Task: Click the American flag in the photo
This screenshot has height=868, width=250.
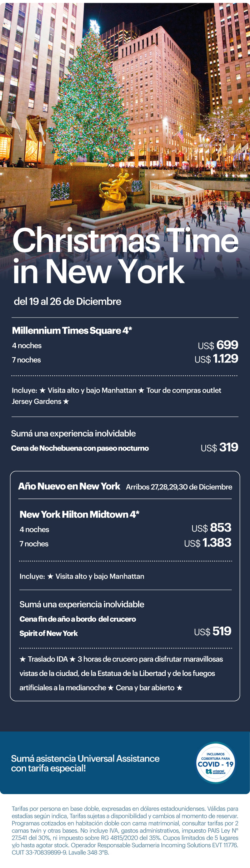Action: [x=181, y=136]
